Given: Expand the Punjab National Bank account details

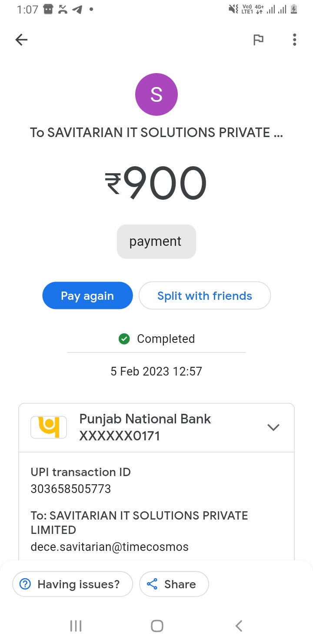Looking at the screenshot, I should click(x=273, y=427).
